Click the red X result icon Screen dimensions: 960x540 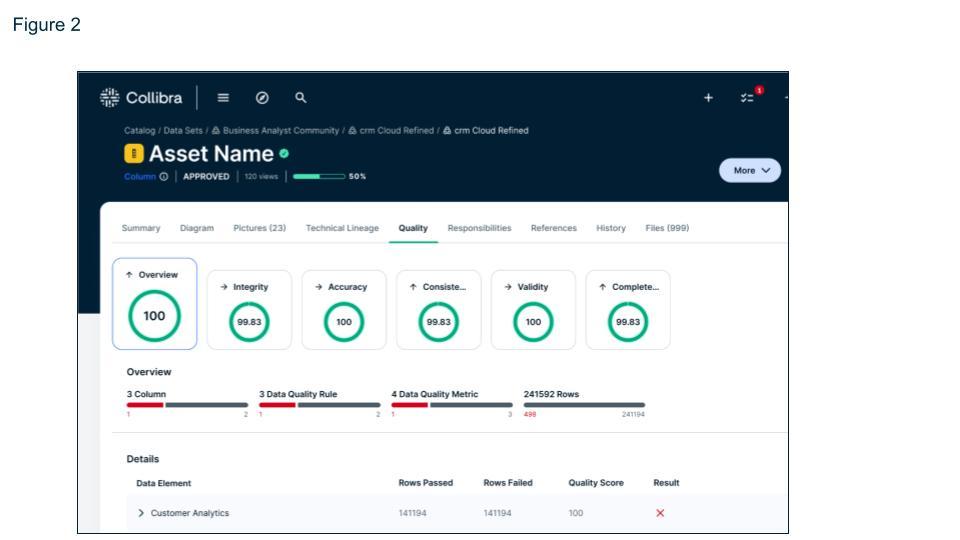(x=660, y=513)
